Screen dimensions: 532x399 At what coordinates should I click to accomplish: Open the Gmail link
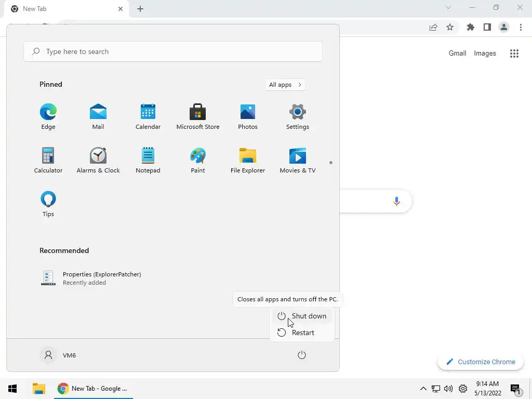457,54
